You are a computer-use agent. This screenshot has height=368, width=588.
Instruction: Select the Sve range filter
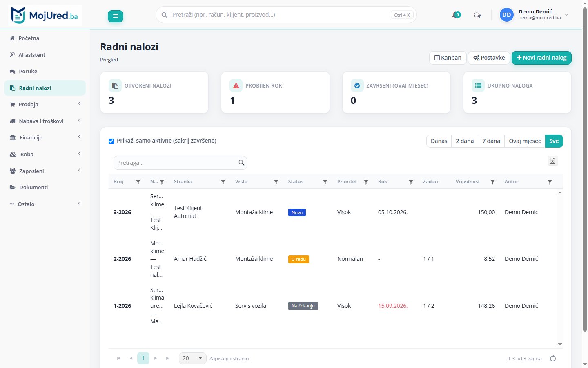coord(554,141)
